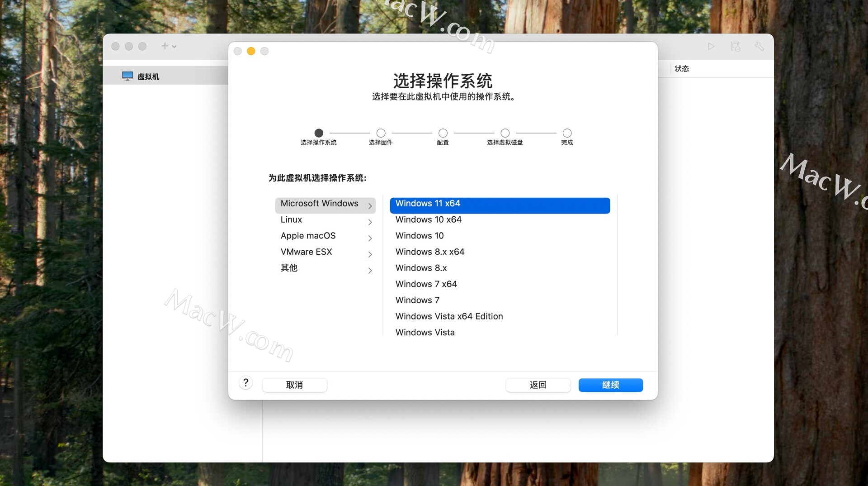The image size is (868, 486).
Task: Expand the VMware ESX category chevron
Action: pos(370,254)
